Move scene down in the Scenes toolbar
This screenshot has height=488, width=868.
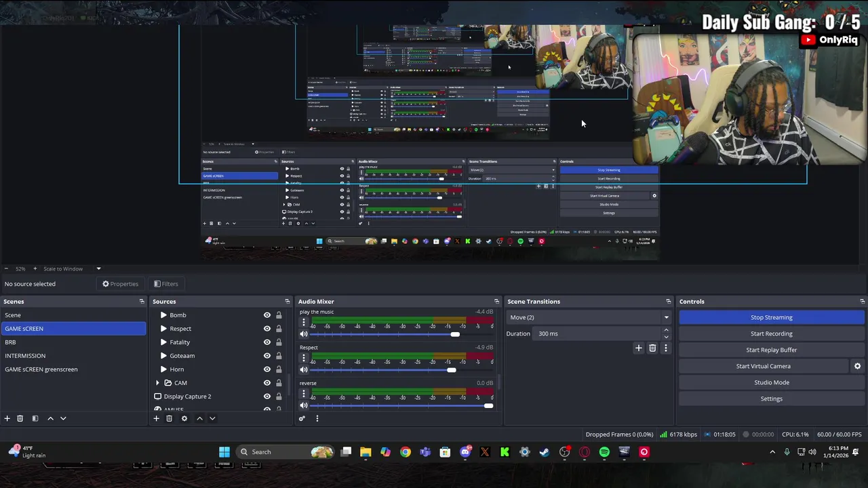(x=63, y=418)
